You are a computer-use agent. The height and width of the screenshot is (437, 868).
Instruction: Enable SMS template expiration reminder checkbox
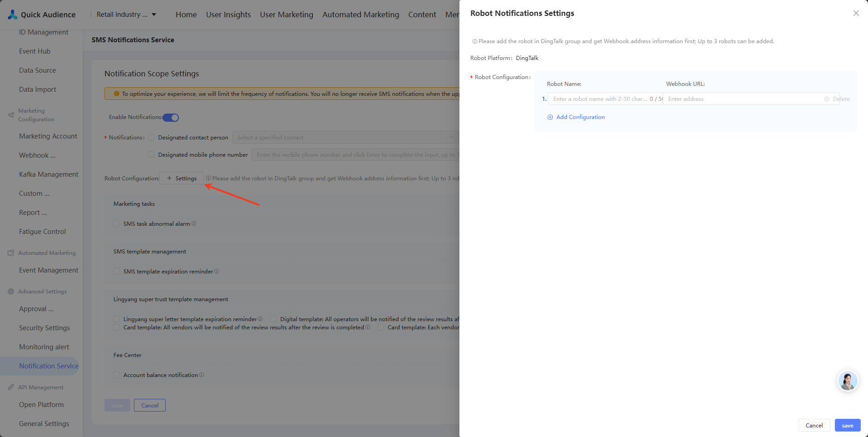(117, 271)
